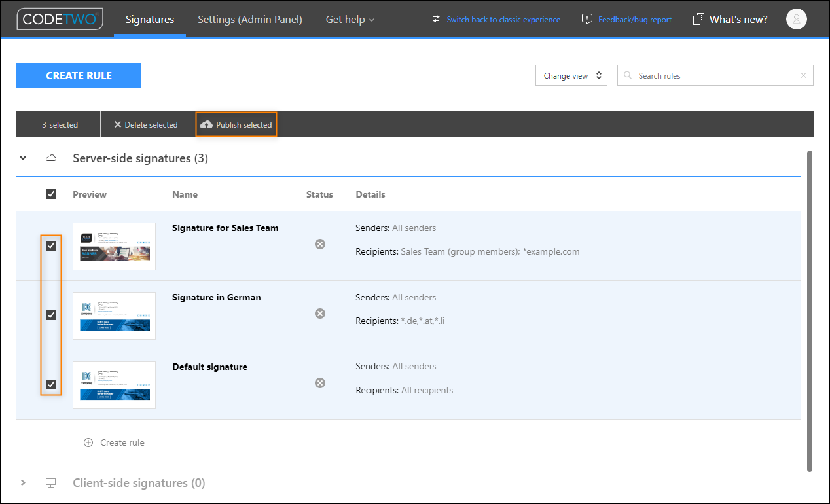830x504 pixels.
Task: Open What's new? text link
Action: 738,19
